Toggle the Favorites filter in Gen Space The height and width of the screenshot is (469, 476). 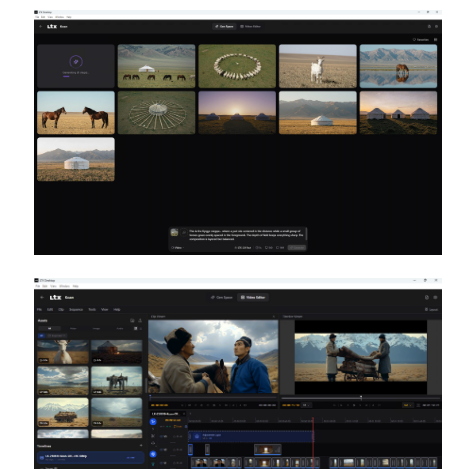pos(421,40)
